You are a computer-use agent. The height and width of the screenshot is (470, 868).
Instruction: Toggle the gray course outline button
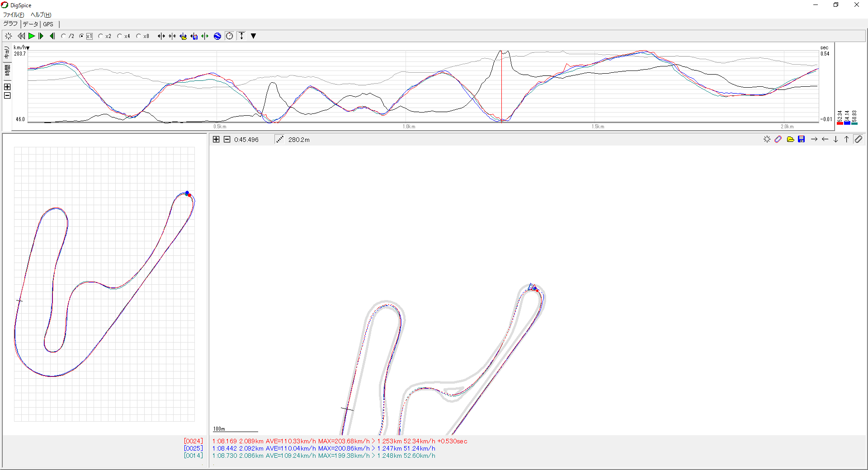(x=859, y=139)
